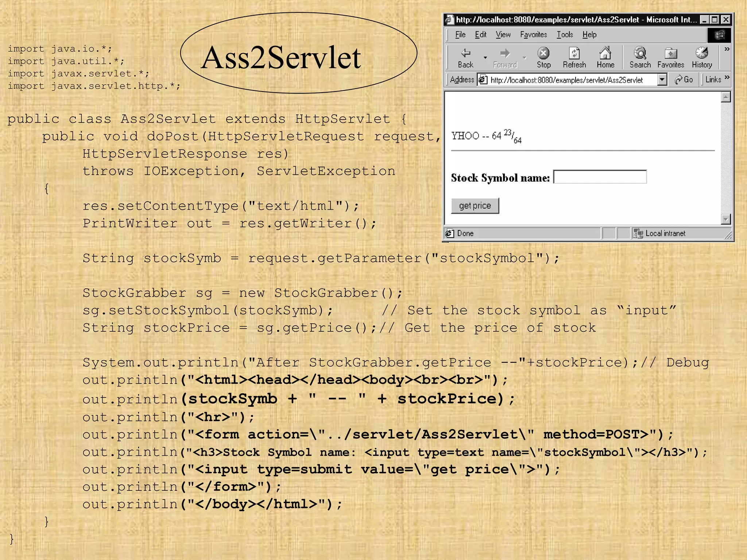
Task: Click the 'public class Ass2Servlet' code line
Action: 207,119
